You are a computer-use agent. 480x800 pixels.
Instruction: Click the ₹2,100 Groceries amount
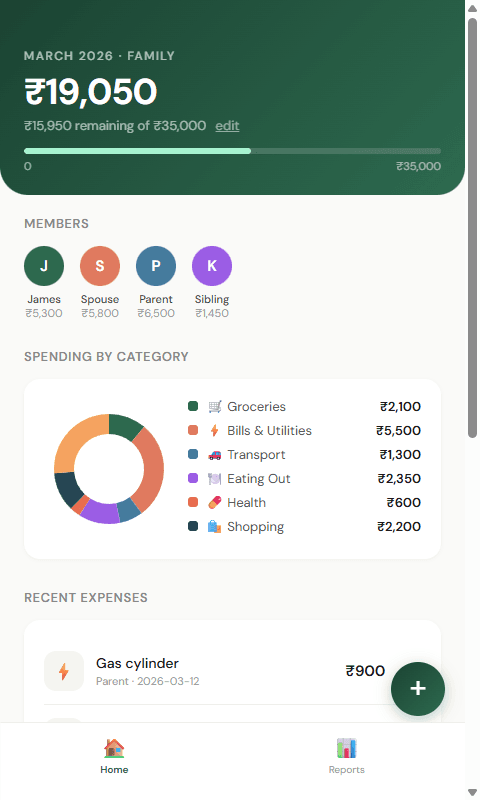tap(400, 407)
